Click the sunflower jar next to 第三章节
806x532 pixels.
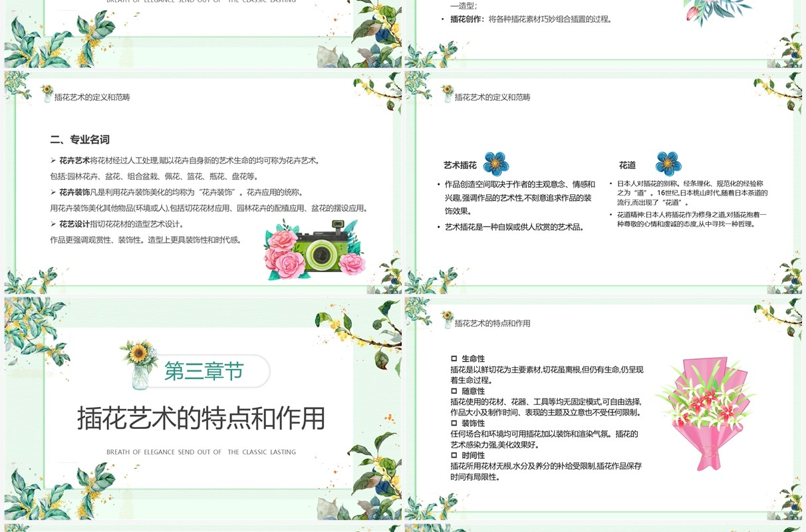[x=140, y=364]
